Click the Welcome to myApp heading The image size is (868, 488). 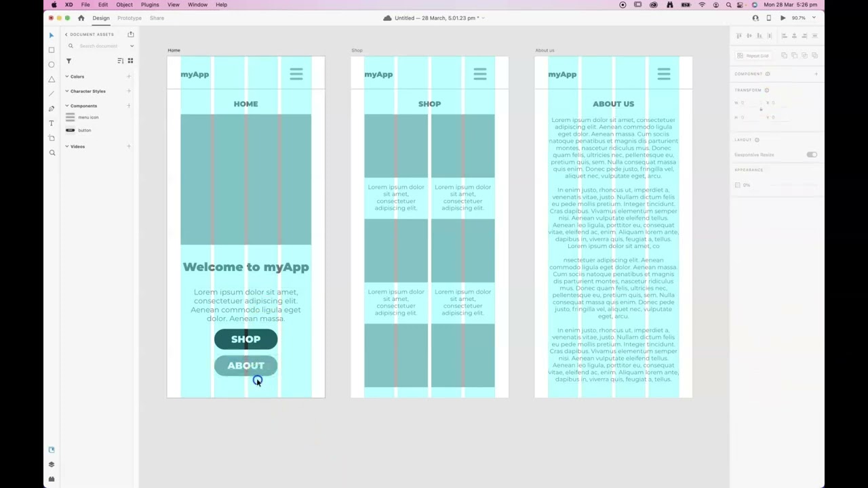click(245, 267)
